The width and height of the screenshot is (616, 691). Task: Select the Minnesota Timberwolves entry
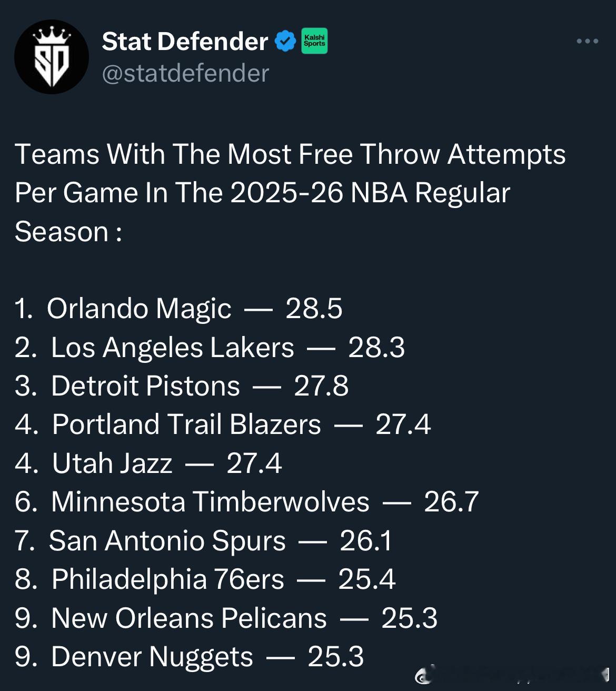click(210, 501)
